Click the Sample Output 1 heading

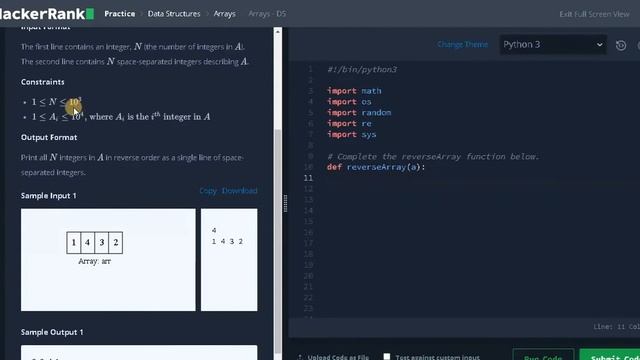[x=52, y=332]
